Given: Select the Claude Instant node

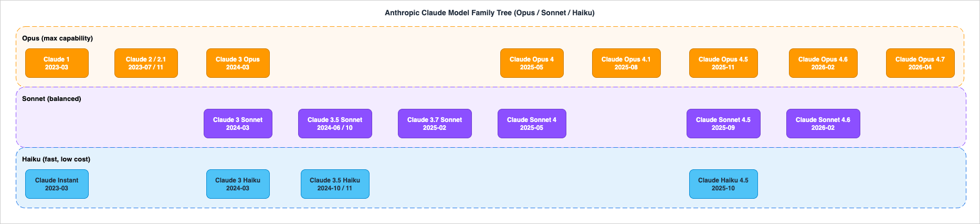Looking at the screenshot, I should point(57,184).
